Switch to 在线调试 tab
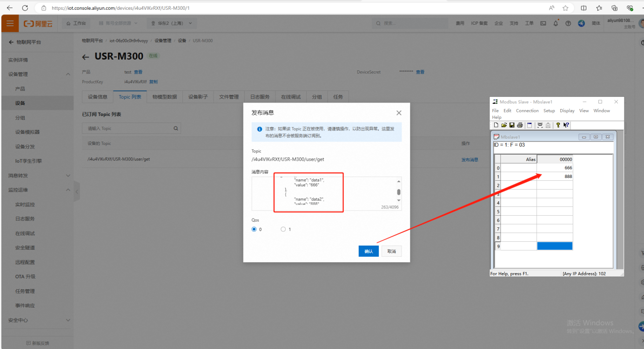The height and width of the screenshot is (349, 644). point(291,97)
